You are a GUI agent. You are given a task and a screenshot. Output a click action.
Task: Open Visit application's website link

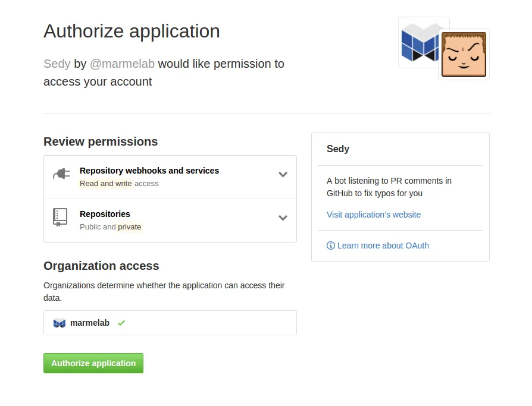[374, 215]
